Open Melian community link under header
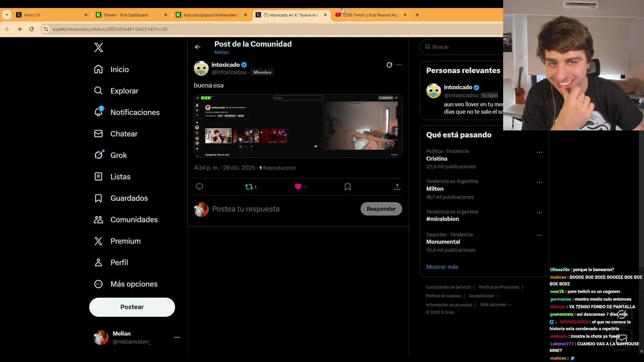Image resolution: width=644 pixels, height=362 pixels. pyautogui.click(x=221, y=52)
